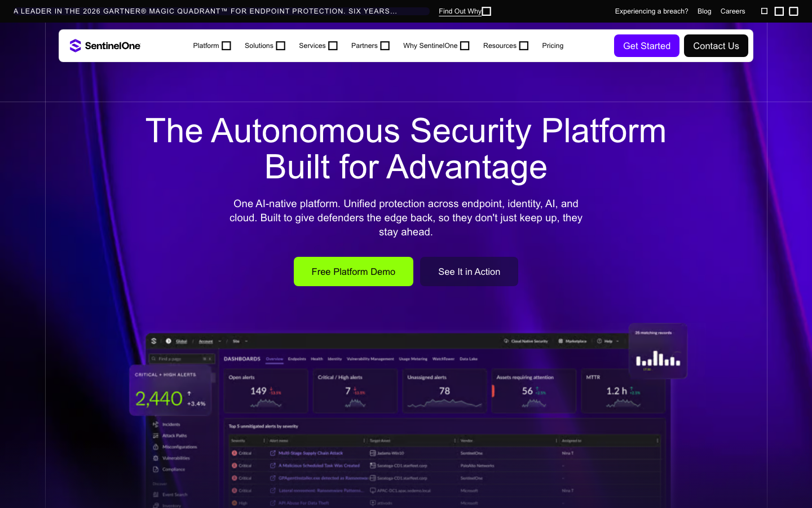Click the 25 matching records bar chart
Viewport: 812px width, 508px height.
click(658, 358)
